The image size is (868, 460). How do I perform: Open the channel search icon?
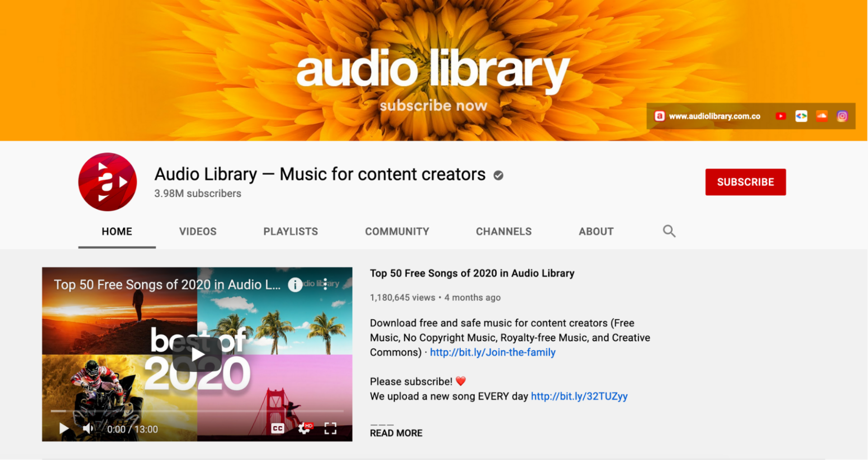(x=669, y=231)
